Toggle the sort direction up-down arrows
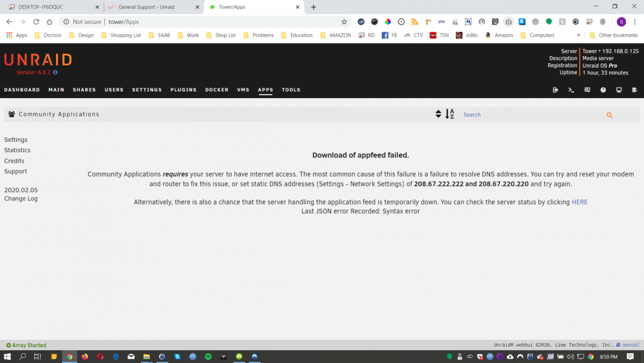644x363 pixels. pyautogui.click(x=438, y=114)
